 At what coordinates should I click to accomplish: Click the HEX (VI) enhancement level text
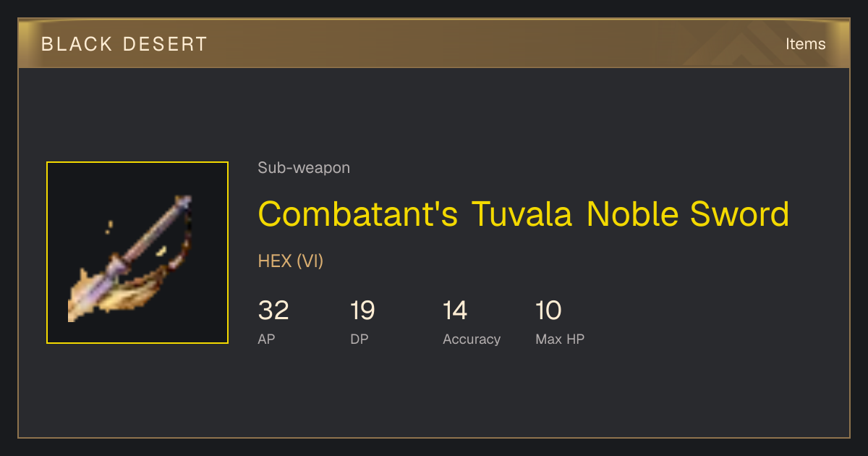coord(291,261)
